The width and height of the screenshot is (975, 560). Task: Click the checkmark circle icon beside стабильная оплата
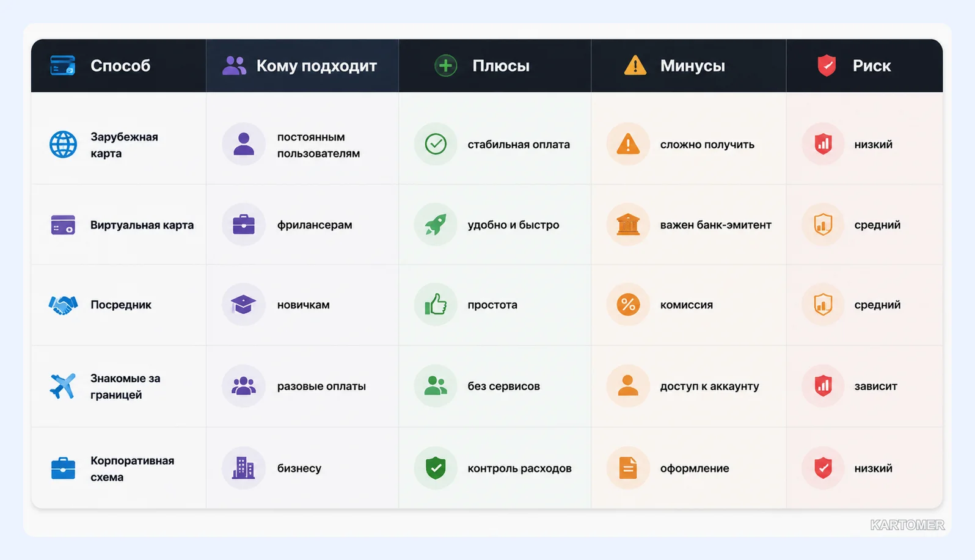[436, 144]
